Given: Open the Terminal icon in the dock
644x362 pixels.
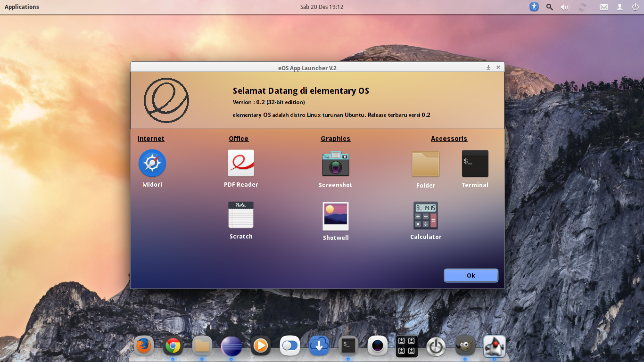Looking at the screenshot, I should (x=348, y=346).
